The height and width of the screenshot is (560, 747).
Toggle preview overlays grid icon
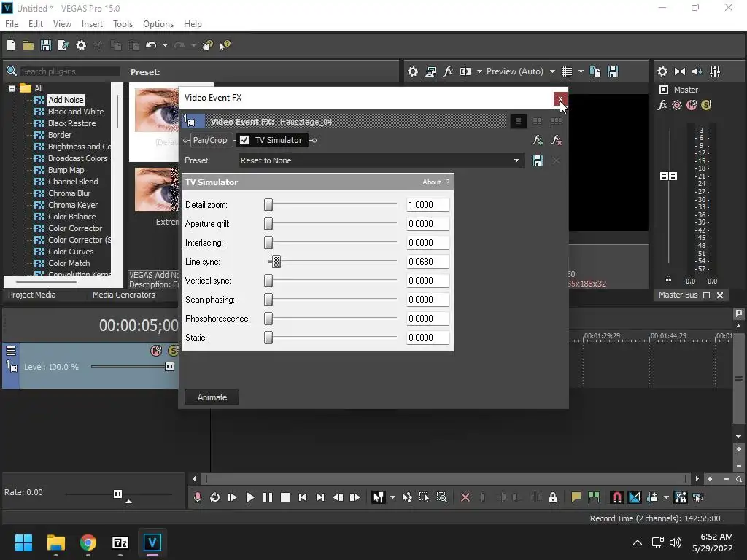click(x=566, y=71)
